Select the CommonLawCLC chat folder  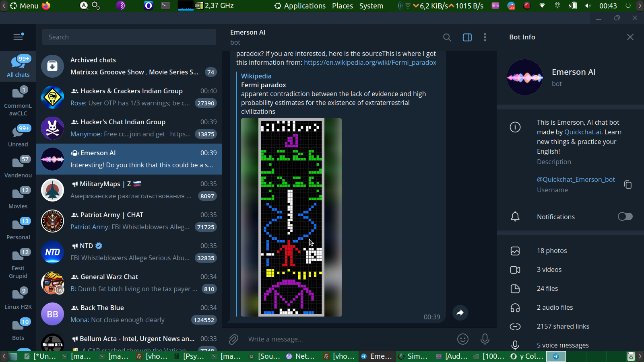tap(18, 101)
